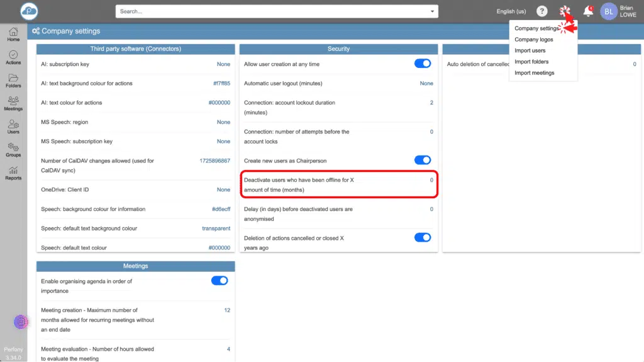Open the English (us) language selector

511,11
